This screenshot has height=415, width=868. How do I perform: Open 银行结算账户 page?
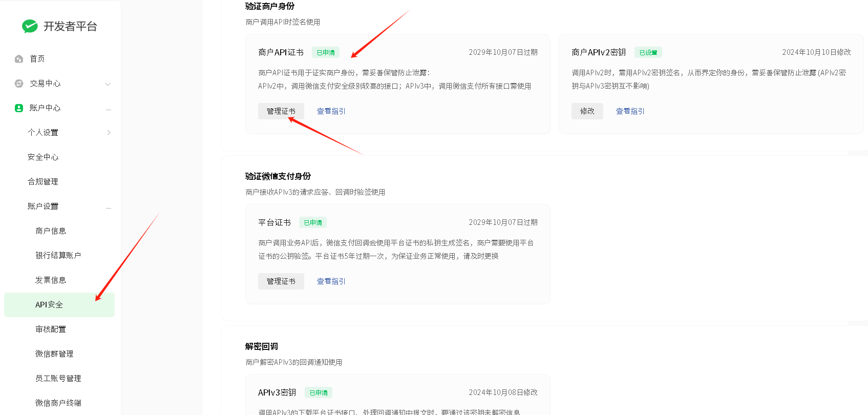coord(59,256)
